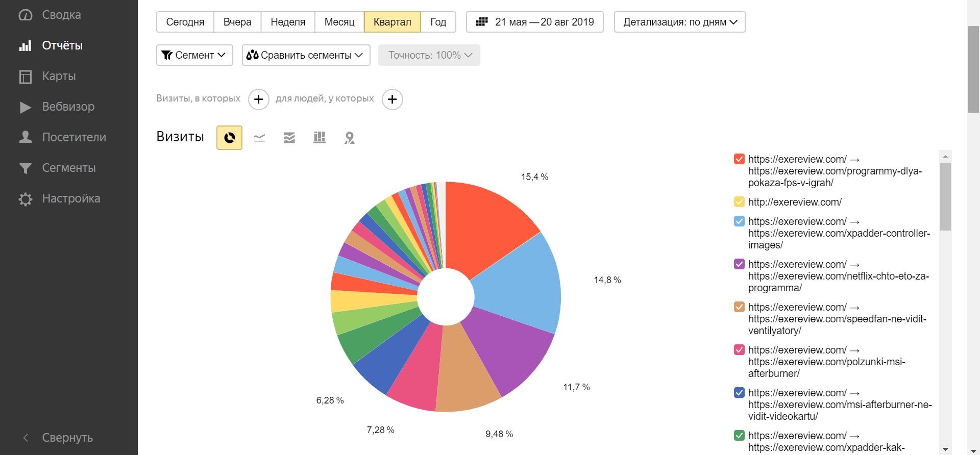
Task: Open the Точность: 100% dropdown
Action: click(x=429, y=55)
